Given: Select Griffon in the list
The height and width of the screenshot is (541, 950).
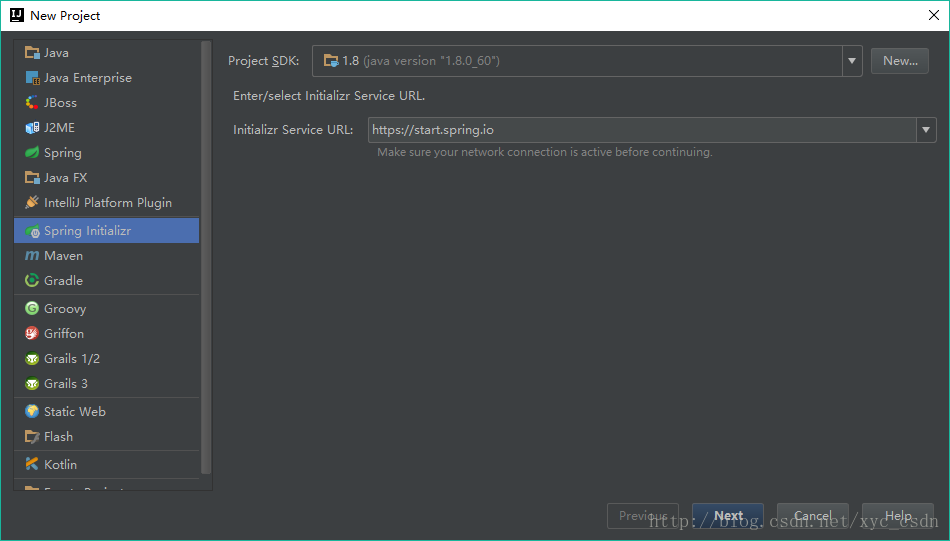Looking at the screenshot, I should (107, 333).
